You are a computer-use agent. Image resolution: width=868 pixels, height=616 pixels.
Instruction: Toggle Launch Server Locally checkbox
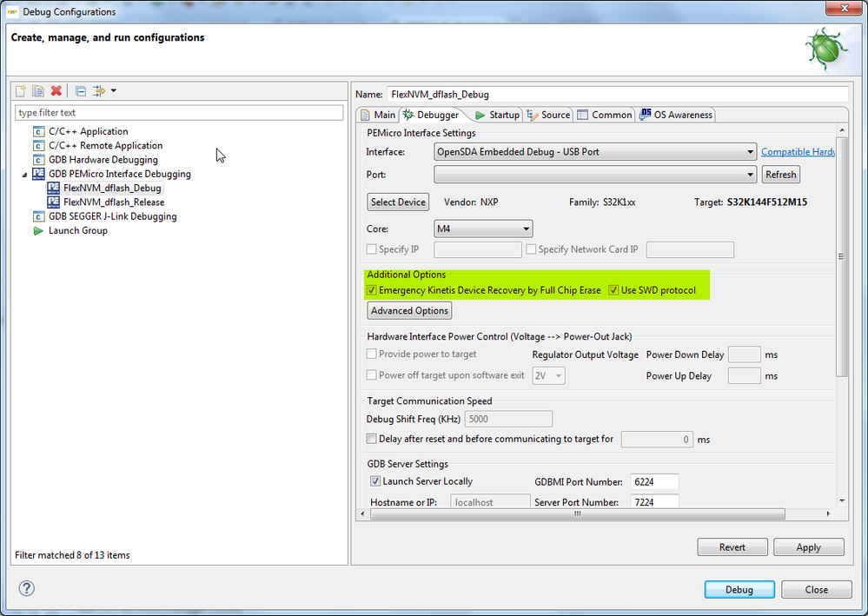(x=375, y=481)
